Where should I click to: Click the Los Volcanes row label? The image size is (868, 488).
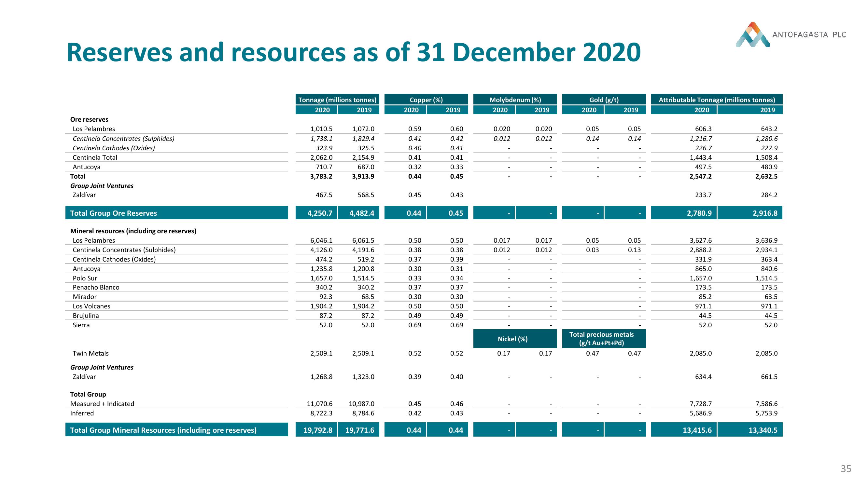91,306
